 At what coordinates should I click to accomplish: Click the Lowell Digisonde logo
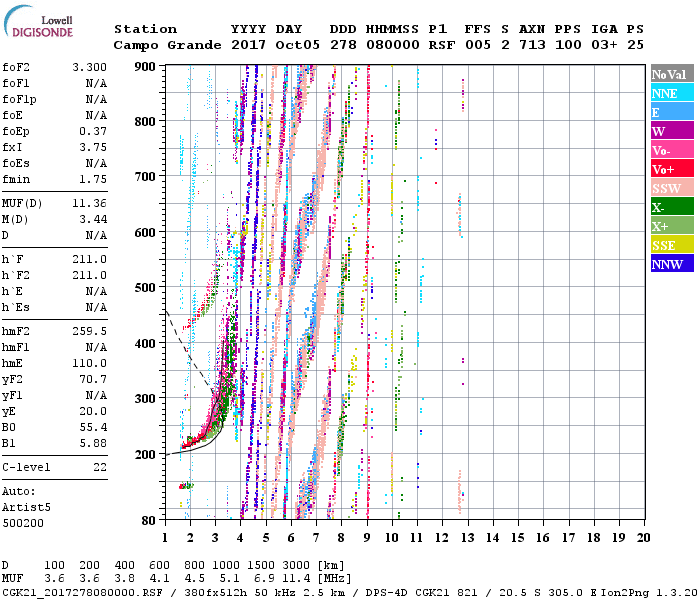coord(38,22)
